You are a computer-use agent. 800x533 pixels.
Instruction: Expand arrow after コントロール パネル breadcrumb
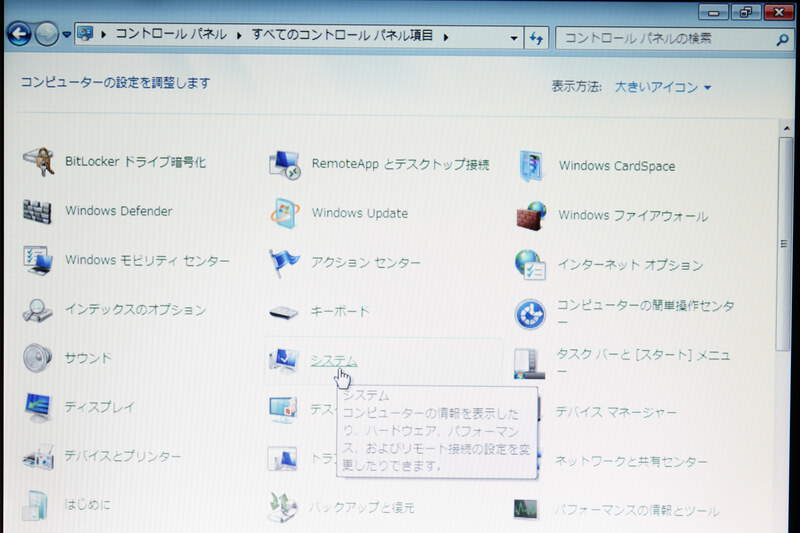239,35
